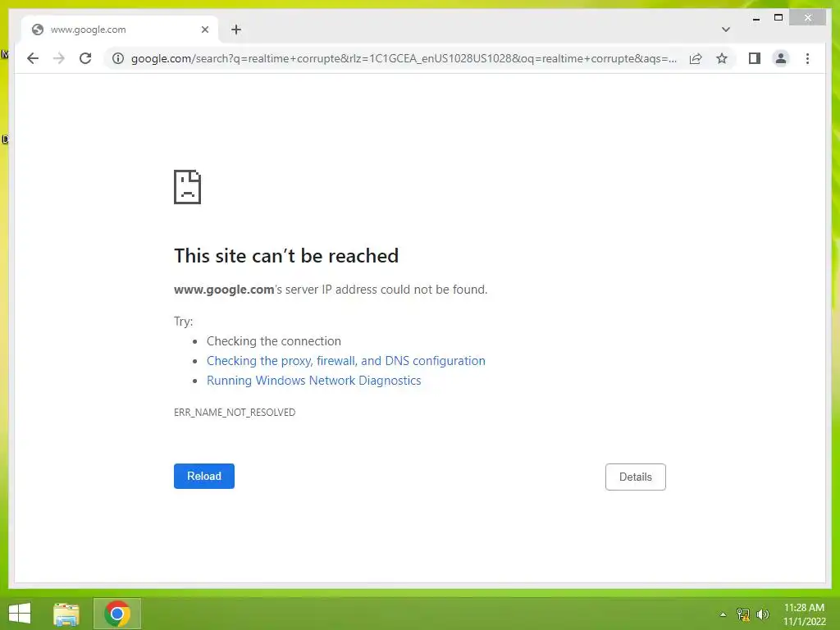
Task: Close the Chrome window
Action: pos(808,18)
